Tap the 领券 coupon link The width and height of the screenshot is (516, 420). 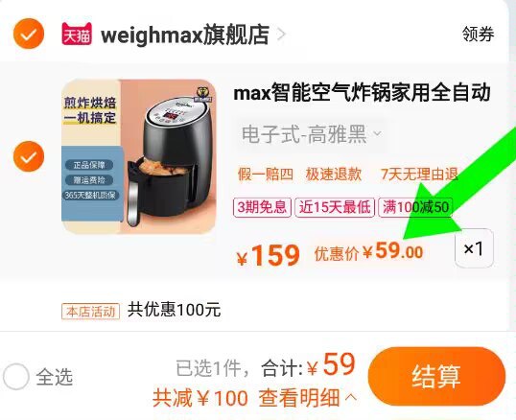pyautogui.click(x=478, y=34)
